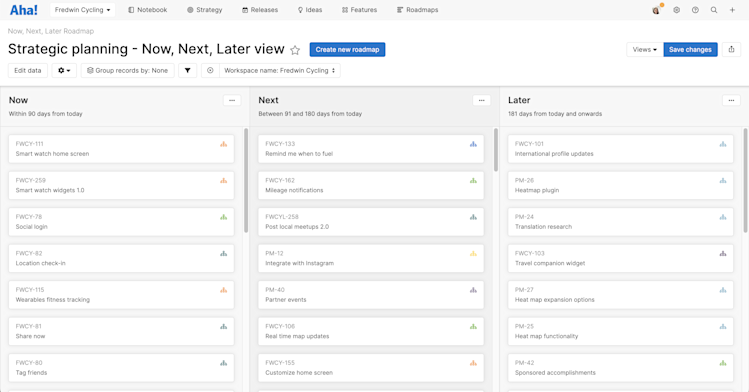
Task: Click feature icon on Integrate with Instagram card
Action: 473,254
